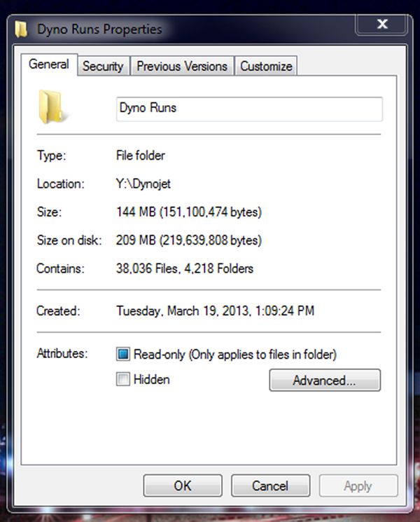This screenshot has height=522, width=420.
Task: Click the Size on disk value
Action: tap(188, 240)
